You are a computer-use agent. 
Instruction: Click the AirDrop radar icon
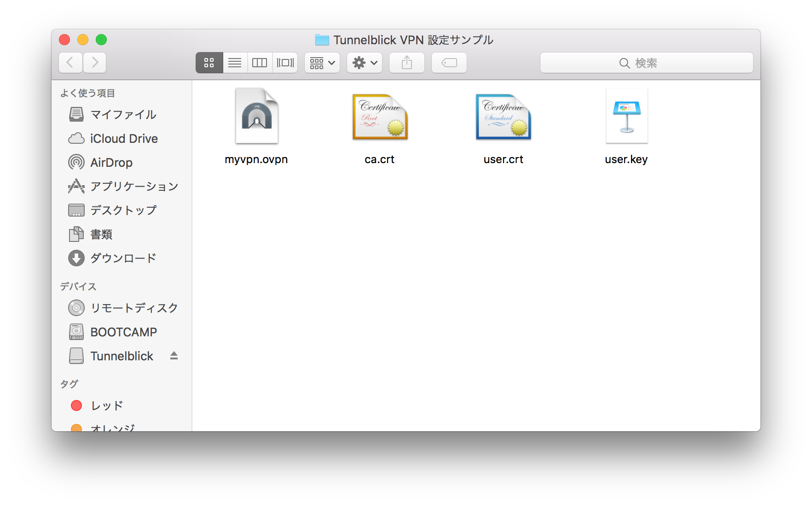76,162
